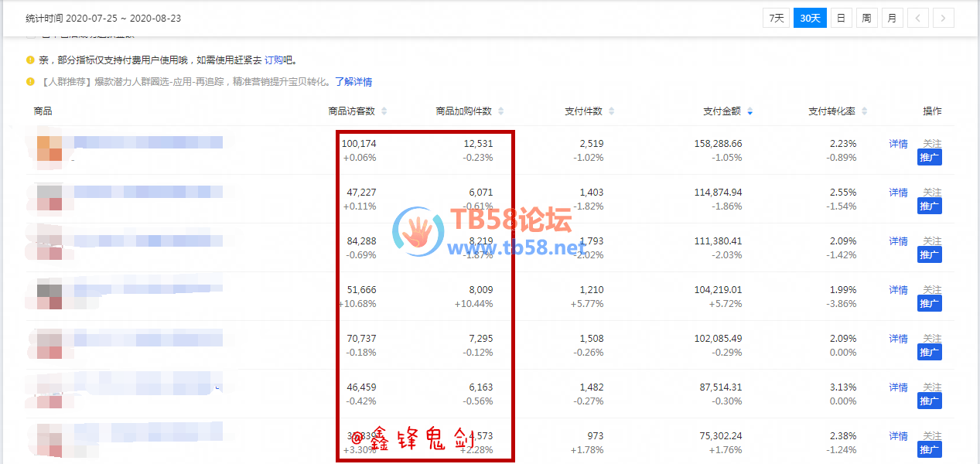This screenshot has width=980, height=464.
Task: Choose the 日 daily view
Action: (841, 18)
